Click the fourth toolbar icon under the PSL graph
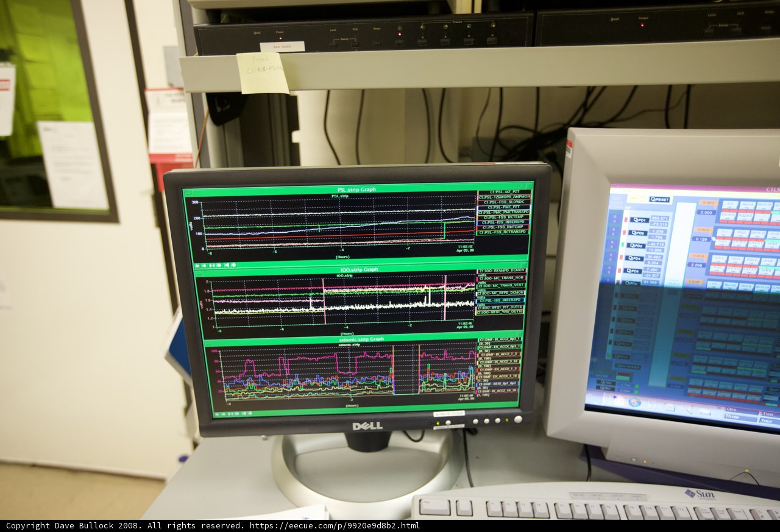This screenshot has width=780, height=532. point(219,266)
